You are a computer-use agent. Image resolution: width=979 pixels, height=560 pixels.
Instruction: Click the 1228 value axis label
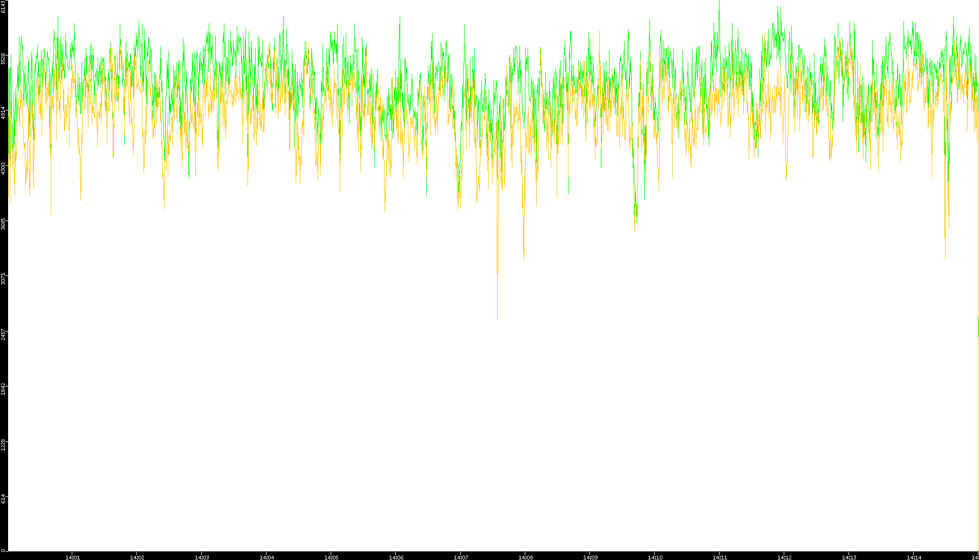pos(3,444)
